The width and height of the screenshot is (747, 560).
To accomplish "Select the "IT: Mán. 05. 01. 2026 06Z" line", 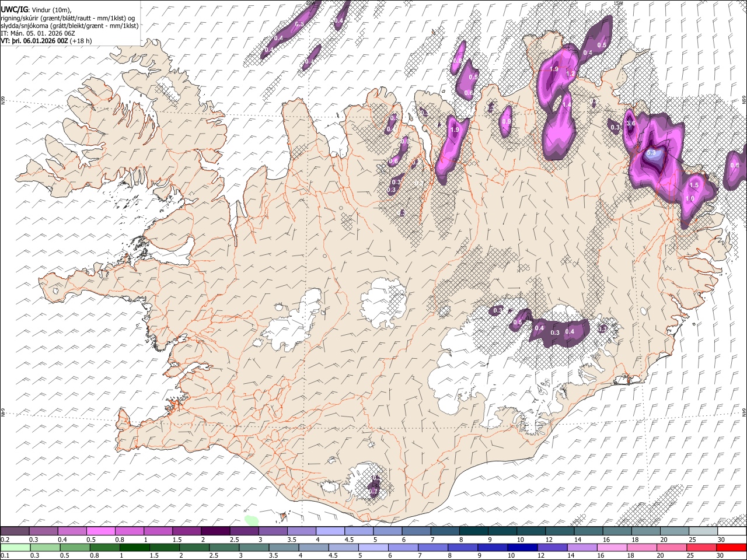I will (x=37, y=34).
